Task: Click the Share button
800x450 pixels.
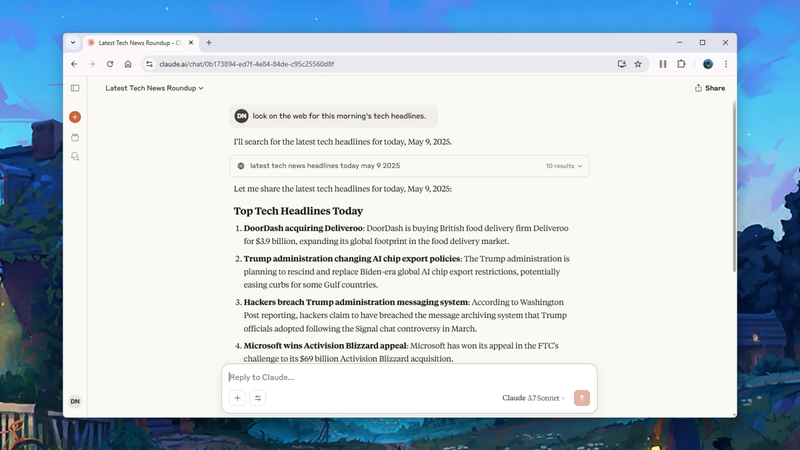Action: point(710,88)
